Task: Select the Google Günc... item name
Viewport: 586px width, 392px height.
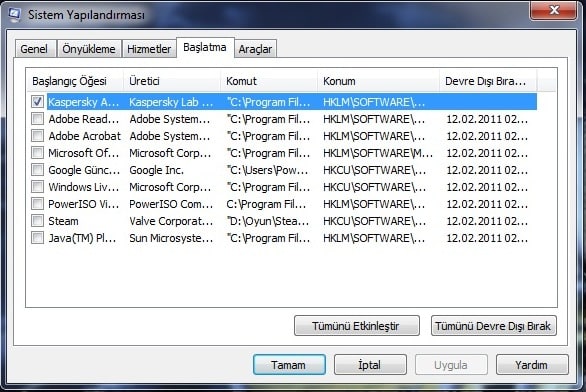Action: tap(84, 170)
